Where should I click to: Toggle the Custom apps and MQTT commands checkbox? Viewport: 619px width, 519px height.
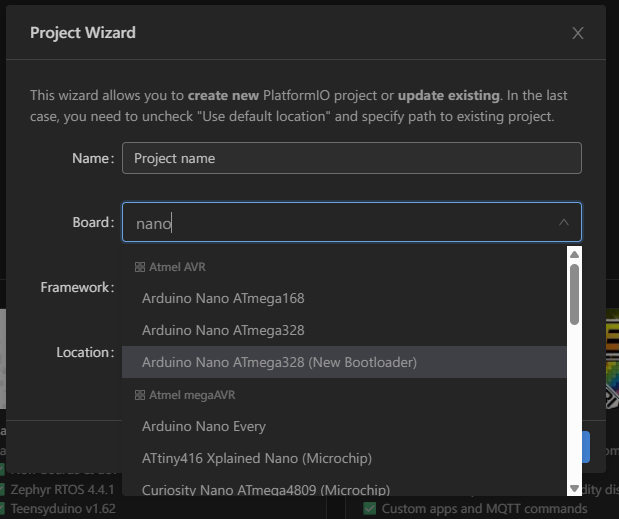370,508
